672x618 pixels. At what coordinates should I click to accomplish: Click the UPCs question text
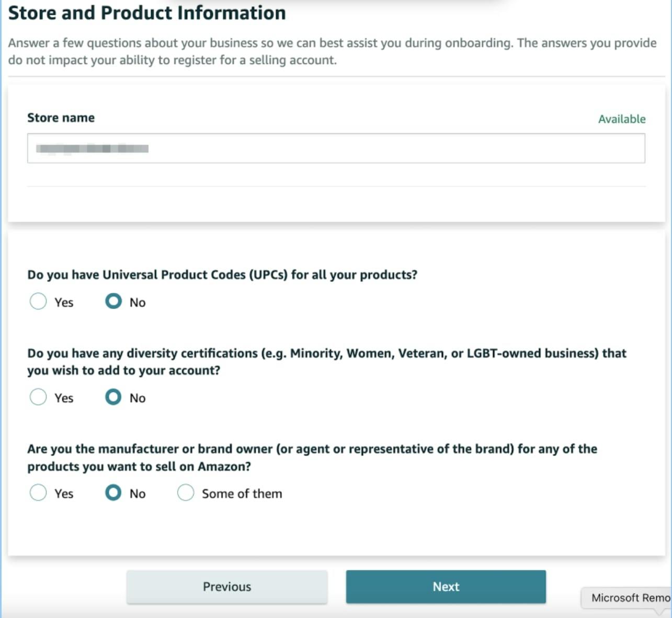point(222,274)
